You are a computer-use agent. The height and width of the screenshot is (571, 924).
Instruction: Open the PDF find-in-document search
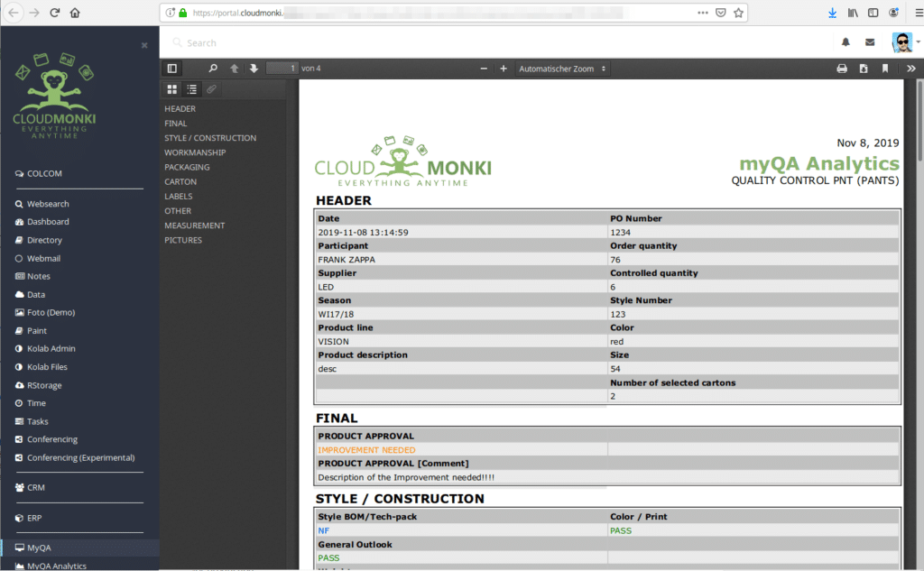pyautogui.click(x=213, y=69)
